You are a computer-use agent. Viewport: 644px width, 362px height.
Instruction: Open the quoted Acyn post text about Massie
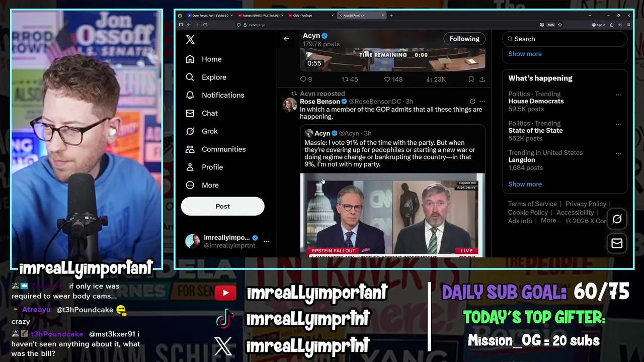[x=390, y=153]
